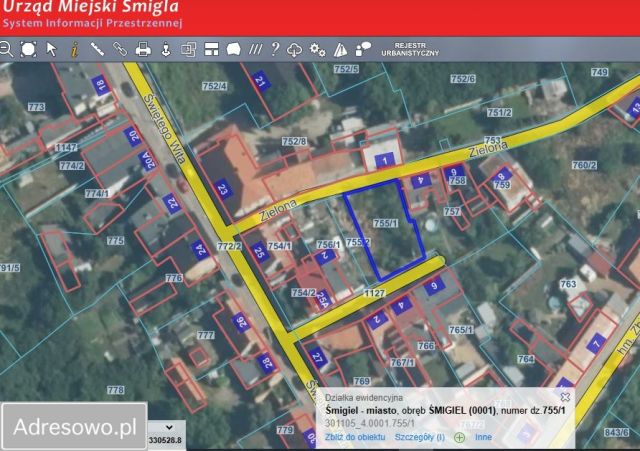This screenshot has width=640, height=451.
Task: Click parcel label 1147
Action: click(x=66, y=147)
